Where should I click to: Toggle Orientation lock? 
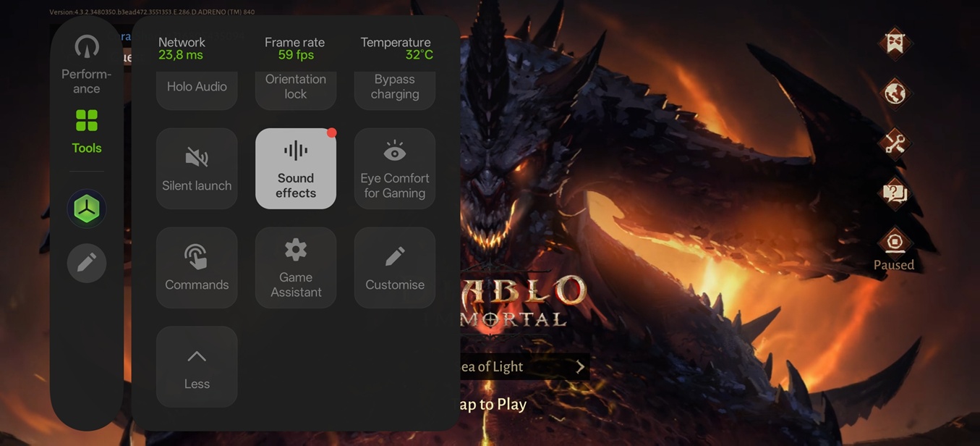click(296, 90)
